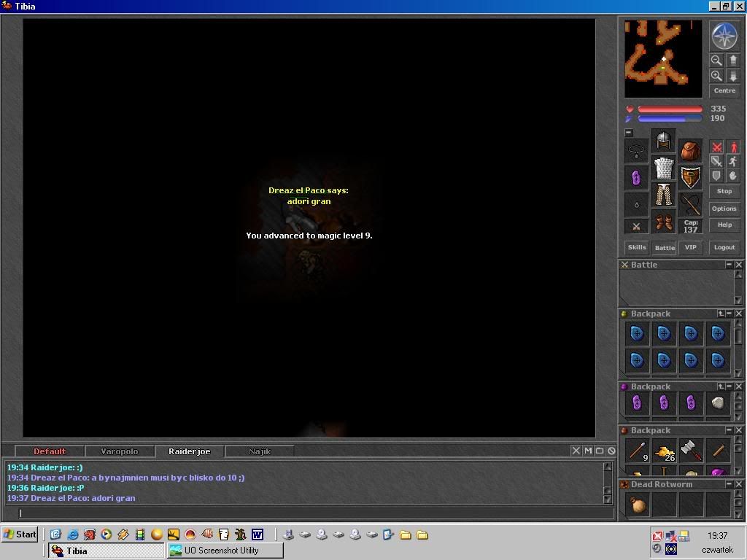Pick the spear stack of 9

click(638, 451)
